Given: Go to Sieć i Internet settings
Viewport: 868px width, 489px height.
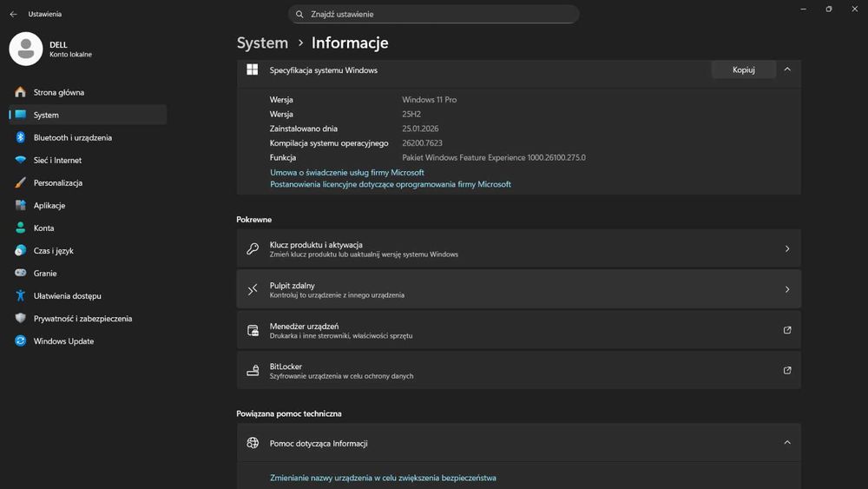Looking at the screenshot, I should (x=88, y=160).
